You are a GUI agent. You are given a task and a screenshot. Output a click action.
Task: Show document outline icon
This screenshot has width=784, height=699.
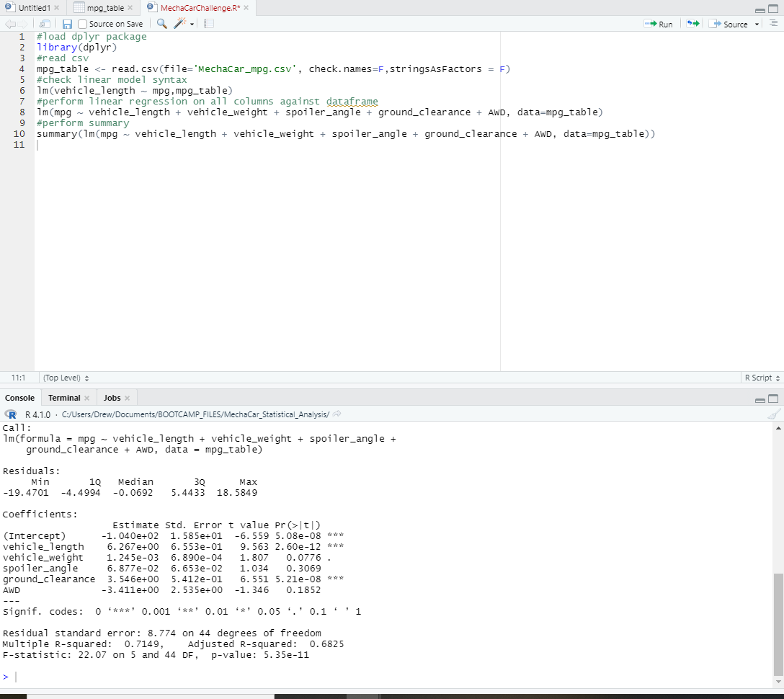(x=773, y=24)
